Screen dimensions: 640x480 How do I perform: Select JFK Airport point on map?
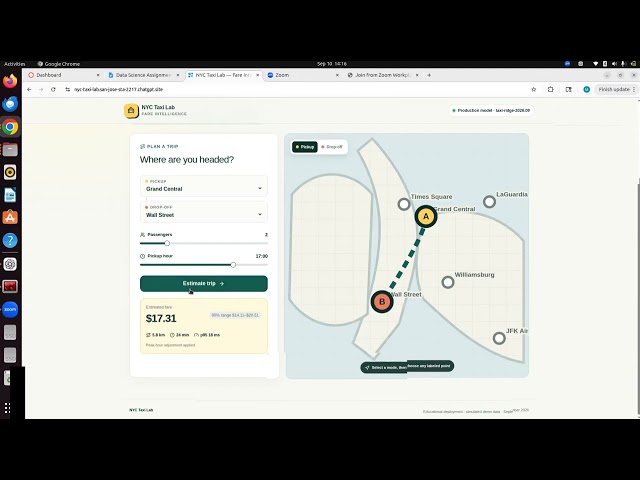499,338
